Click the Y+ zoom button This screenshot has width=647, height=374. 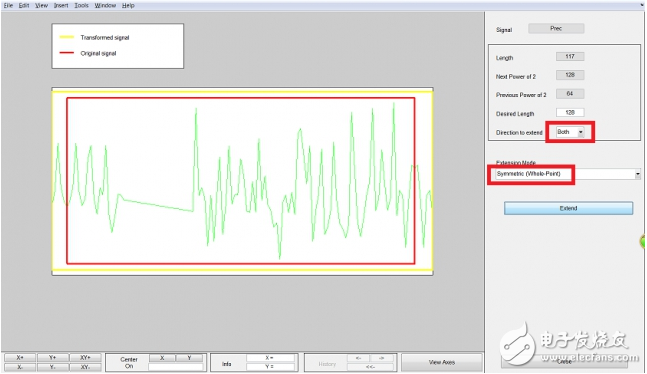52,357
